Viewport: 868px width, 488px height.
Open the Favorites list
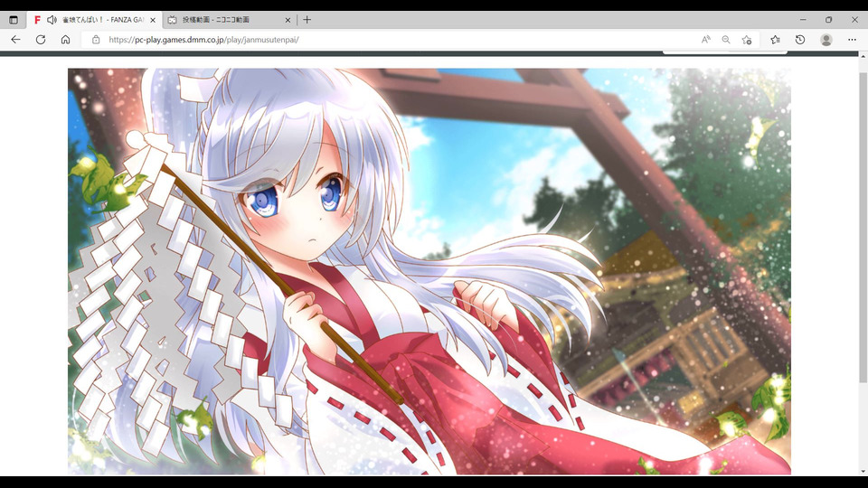tap(776, 40)
